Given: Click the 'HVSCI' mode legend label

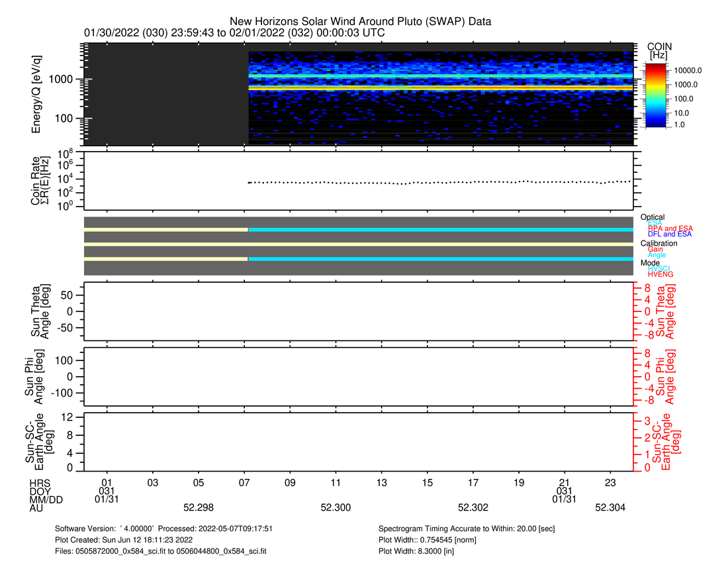Looking at the screenshot, I should coord(660,268).
